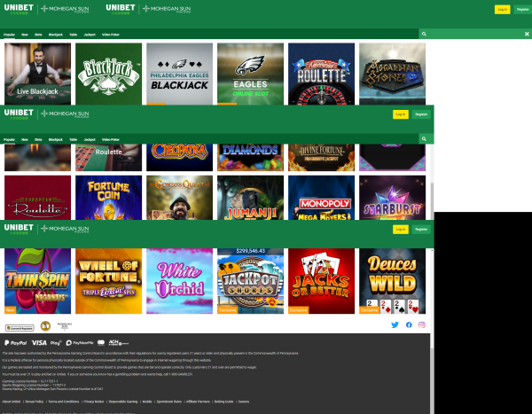Image resolution: width=532 pixels, height=414 pixels.
Task: Launch the Twin Spin Megaways tile
Action: (x=37, y=281)
